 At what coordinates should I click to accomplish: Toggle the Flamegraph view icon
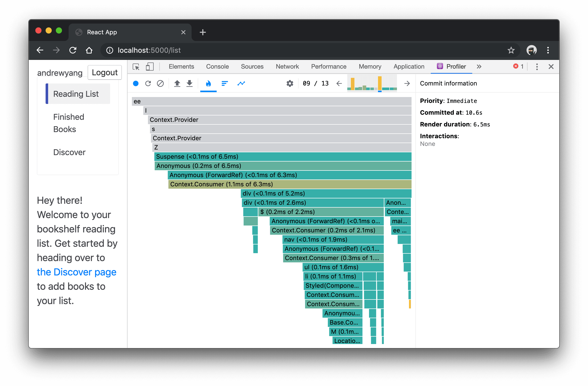(x=208, y=83)
